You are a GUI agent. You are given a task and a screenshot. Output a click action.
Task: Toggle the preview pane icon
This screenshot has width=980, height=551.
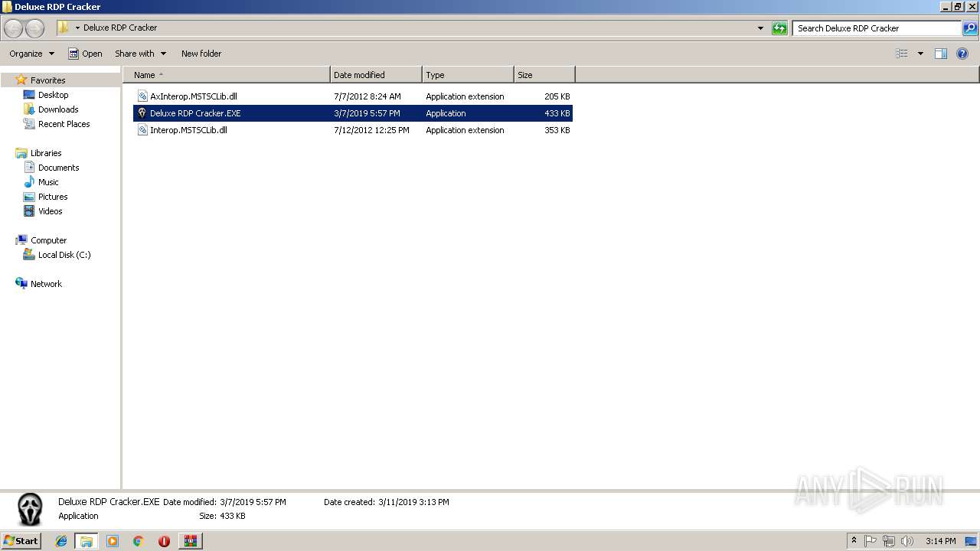pyautogui.click(x=941, y=54)
